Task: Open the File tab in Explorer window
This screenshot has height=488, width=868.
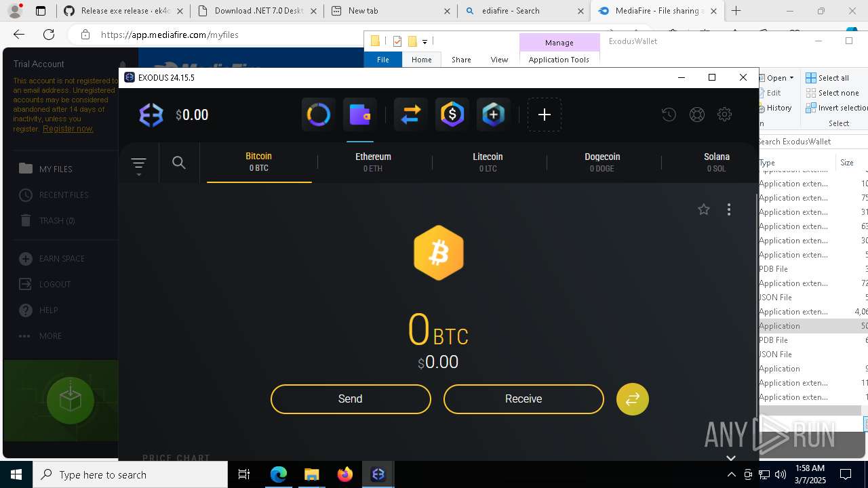Action: tap(383, 60)
